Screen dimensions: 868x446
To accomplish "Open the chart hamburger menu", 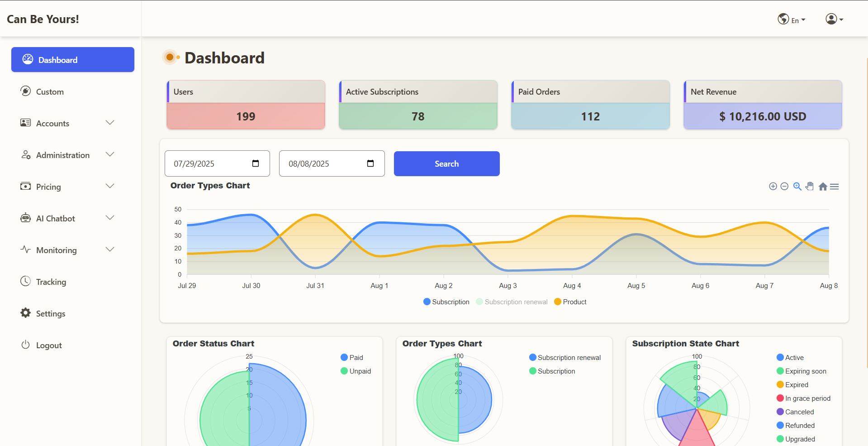I will pyautogui.click(x=835, y=187).
